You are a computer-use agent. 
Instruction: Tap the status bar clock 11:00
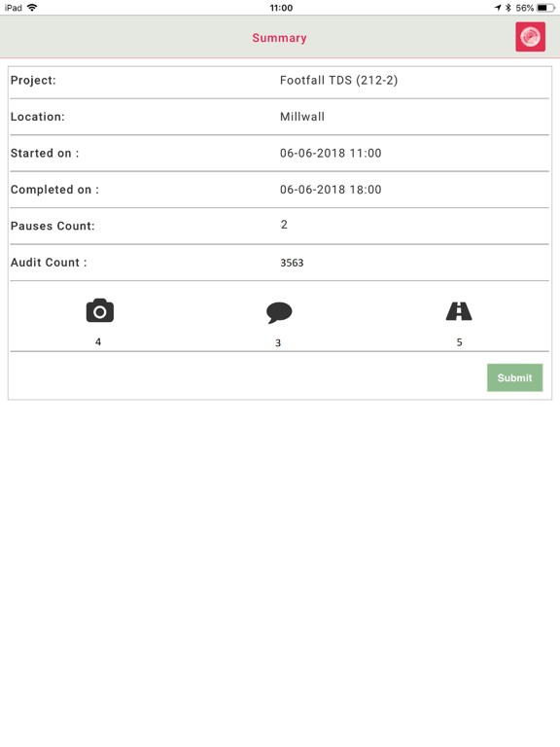tap(281, 8)
